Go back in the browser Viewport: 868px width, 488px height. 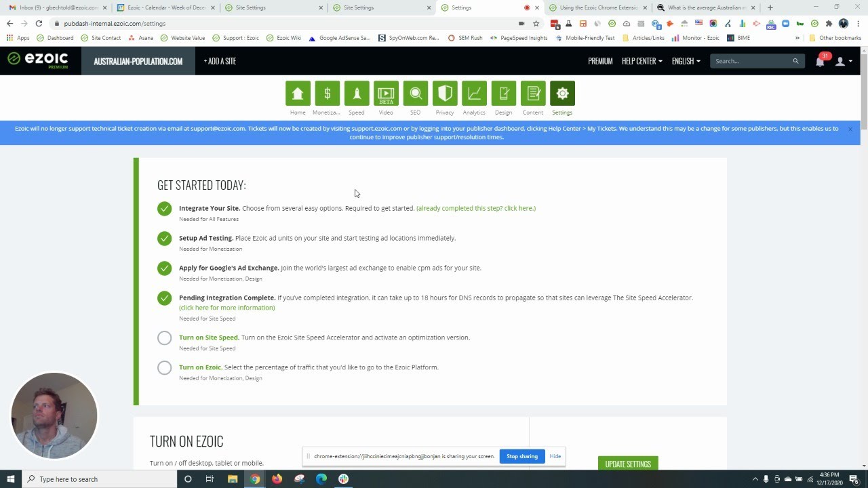tap(9, 23)
